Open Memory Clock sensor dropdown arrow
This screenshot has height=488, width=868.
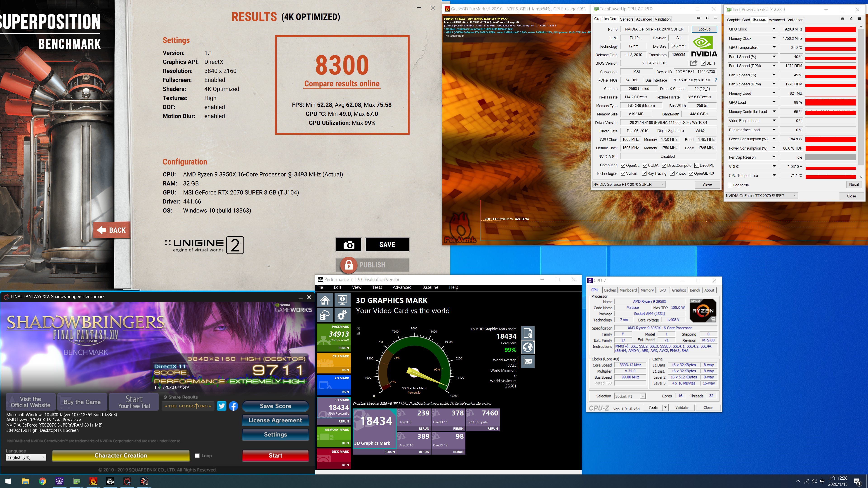click(774, 38)
